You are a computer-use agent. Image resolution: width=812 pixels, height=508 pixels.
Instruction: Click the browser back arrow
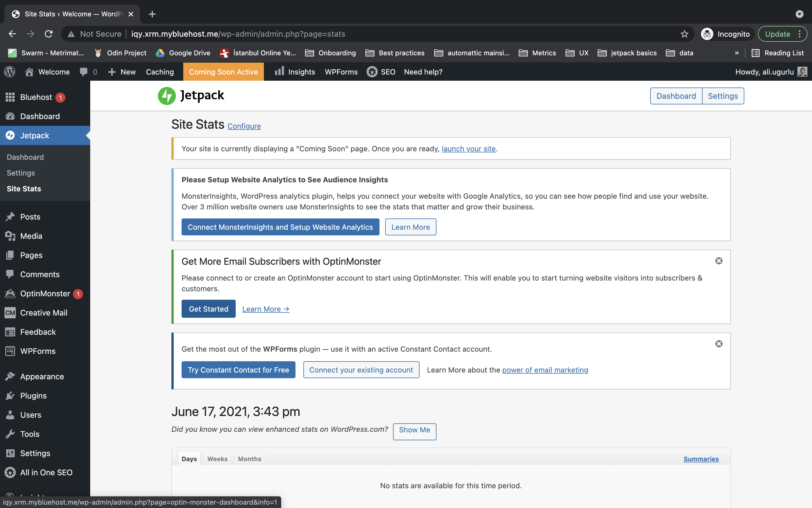[x=12, y=34]
